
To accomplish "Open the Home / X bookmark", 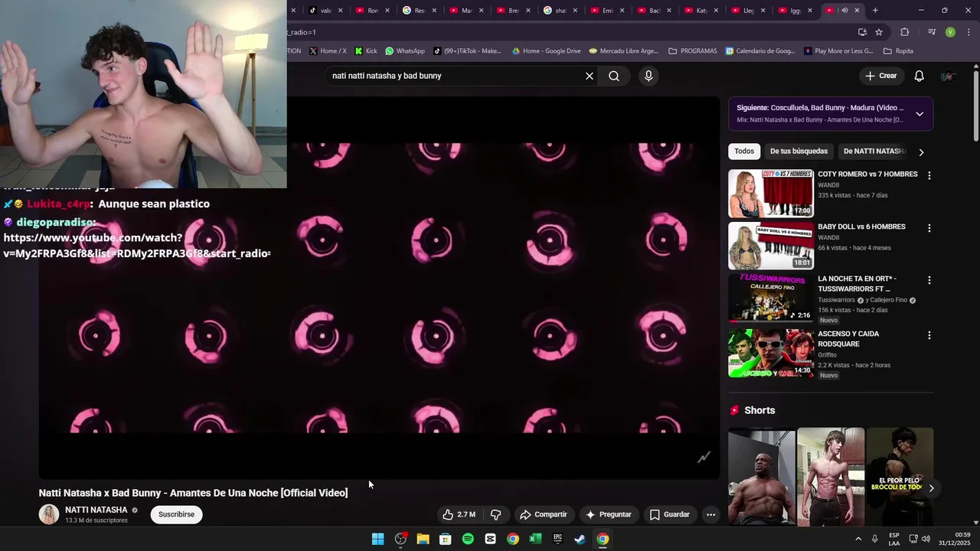I will [328, 51].
